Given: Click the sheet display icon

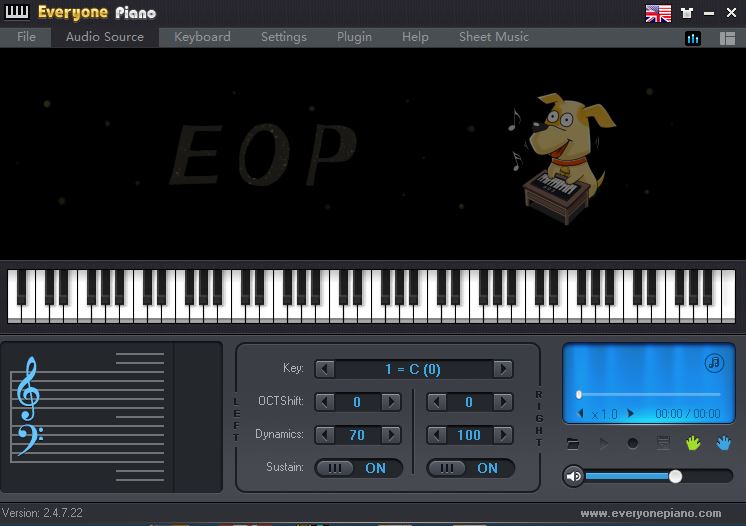Looking at the screenshot, I should (x=663, y=443).
